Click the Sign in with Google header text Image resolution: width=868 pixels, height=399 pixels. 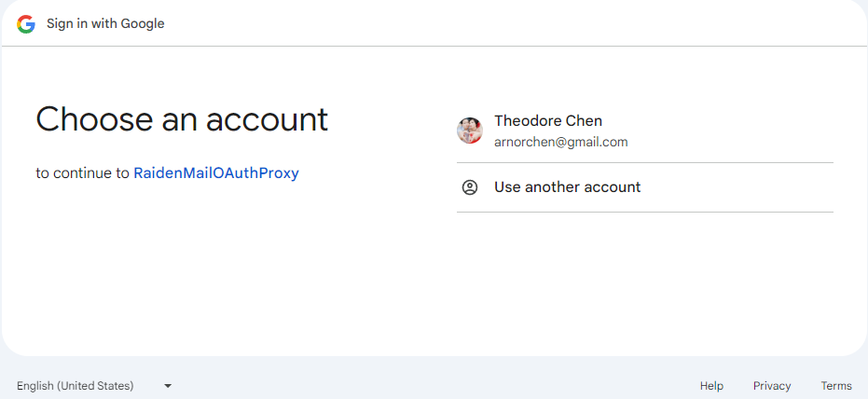(105, 24)
